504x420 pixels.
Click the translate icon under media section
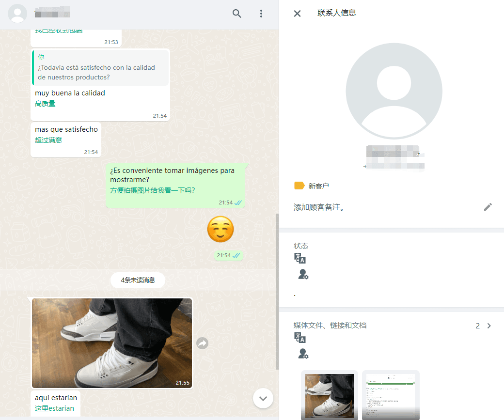pyautogui.click(x=300, y=338)
